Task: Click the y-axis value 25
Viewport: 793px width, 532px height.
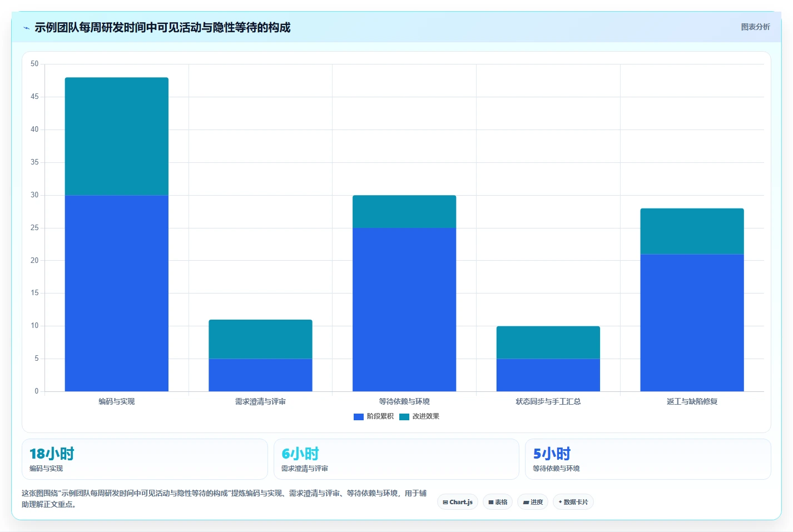Action: 34,228
